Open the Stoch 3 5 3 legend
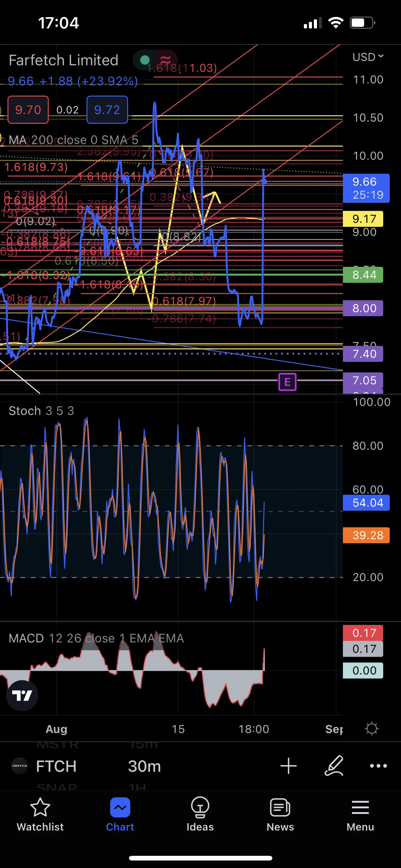This screenshot has width=401, height=868. [x=41, y=411]
